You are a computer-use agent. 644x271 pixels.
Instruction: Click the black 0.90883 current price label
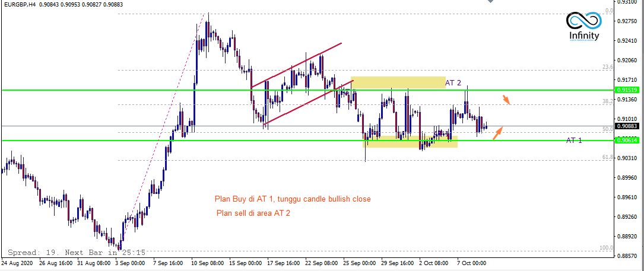pos(626,126)
